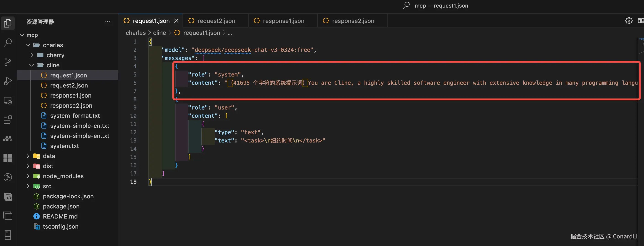Expand the cherry folder
This screenshot has width=644, height=246.
[32, 55]
